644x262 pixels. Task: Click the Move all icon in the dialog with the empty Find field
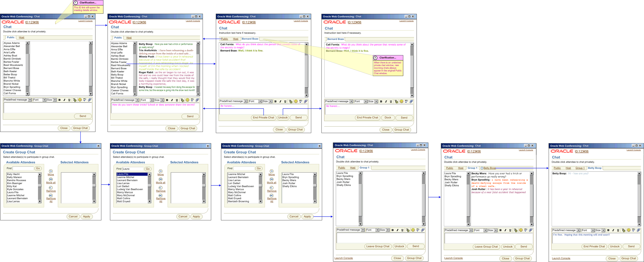point(51,179)
